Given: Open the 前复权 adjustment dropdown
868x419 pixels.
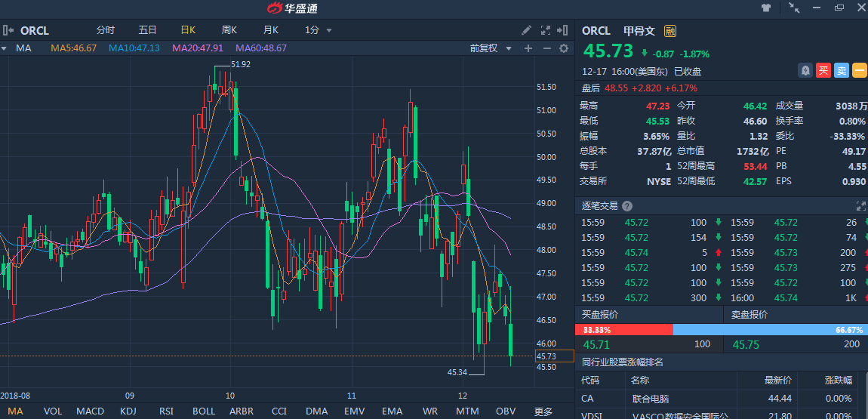Looking at the screenshot, I should [x=491, y=48].
